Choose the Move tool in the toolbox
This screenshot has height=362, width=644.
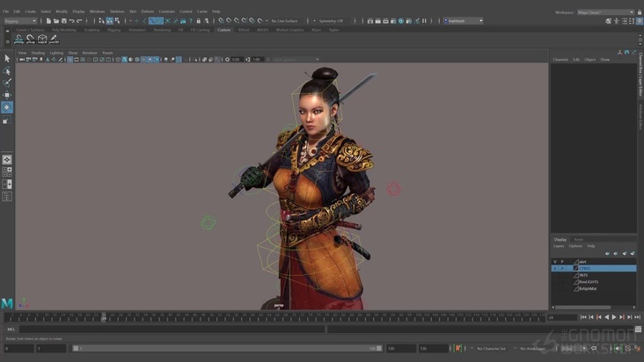[7, 95]
